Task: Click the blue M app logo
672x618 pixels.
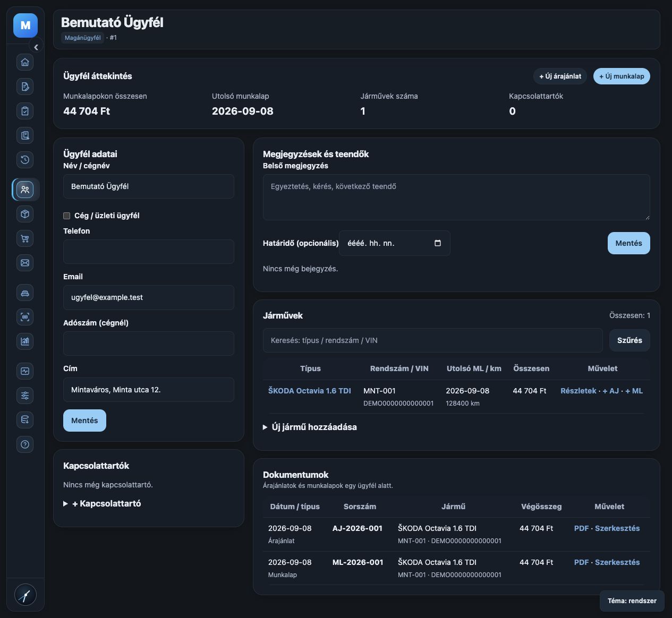Action: [x=25, y=25]
